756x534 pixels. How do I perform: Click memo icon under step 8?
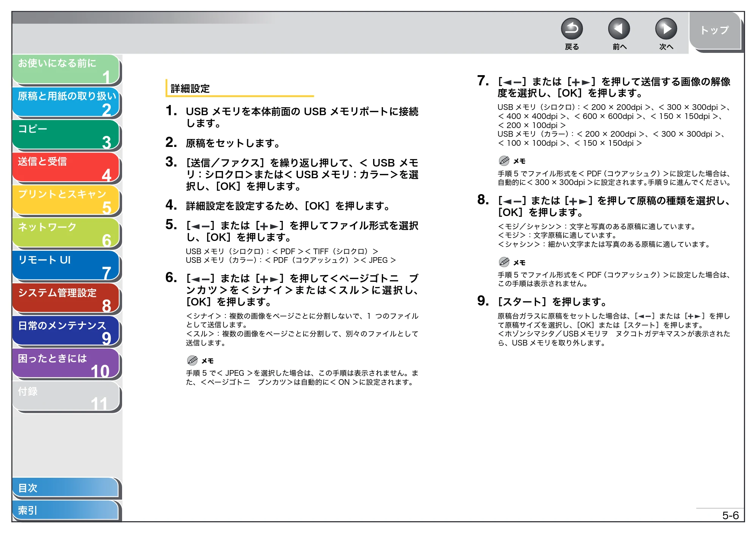click(504, 262)
